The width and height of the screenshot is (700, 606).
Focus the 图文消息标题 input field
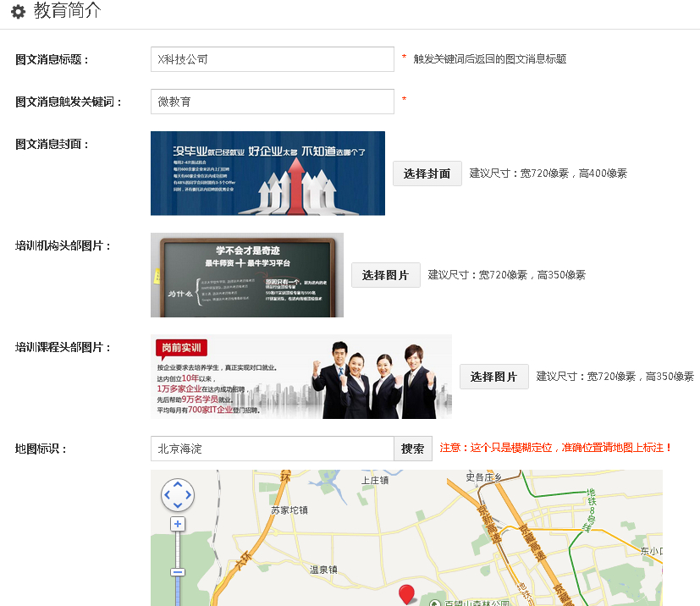pyautogui.click(x=272, y=59)
